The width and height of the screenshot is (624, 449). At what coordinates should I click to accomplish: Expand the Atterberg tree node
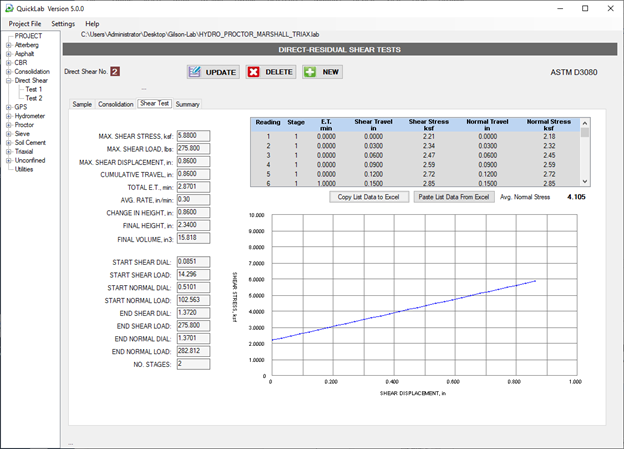point(8,45)
